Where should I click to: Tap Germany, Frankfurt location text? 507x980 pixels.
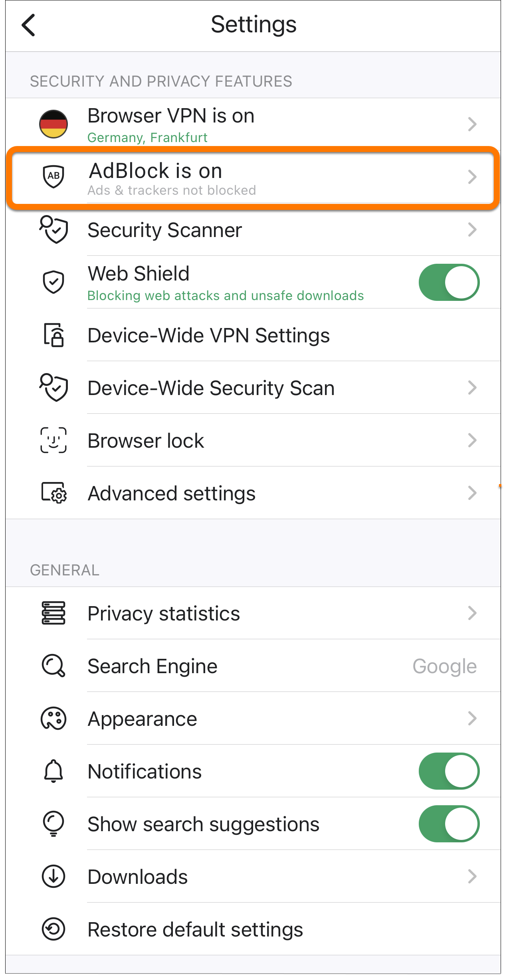click(147, 138)
